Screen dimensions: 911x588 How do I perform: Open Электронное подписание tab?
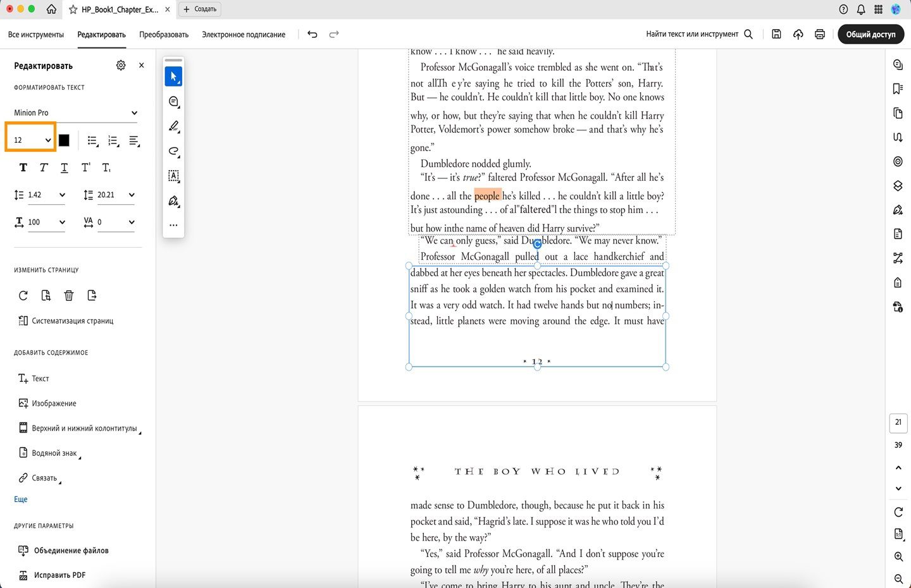pyautogui.click(x=244, y=35)
